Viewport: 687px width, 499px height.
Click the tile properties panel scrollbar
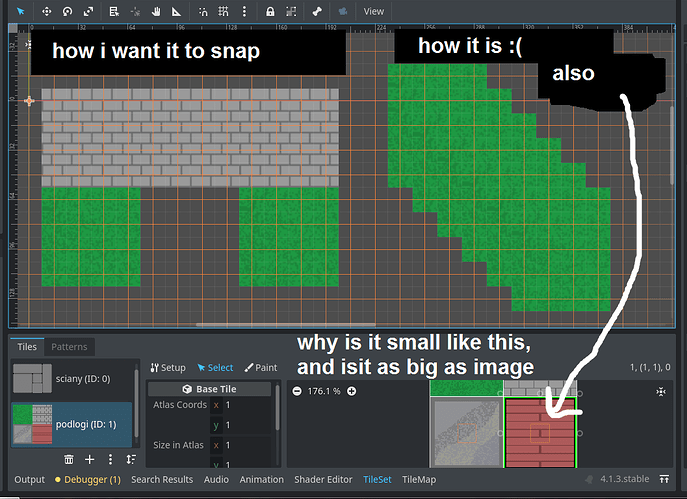pyautogui.click(x=277, y=407)
